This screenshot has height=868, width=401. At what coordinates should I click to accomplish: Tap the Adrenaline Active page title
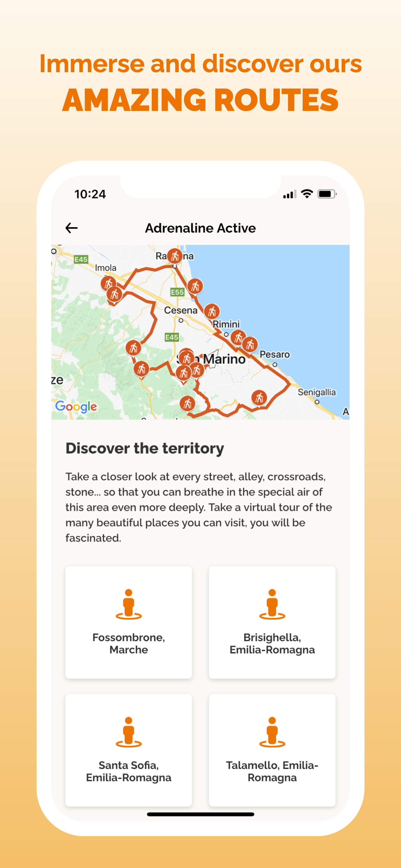pos(200,228)
